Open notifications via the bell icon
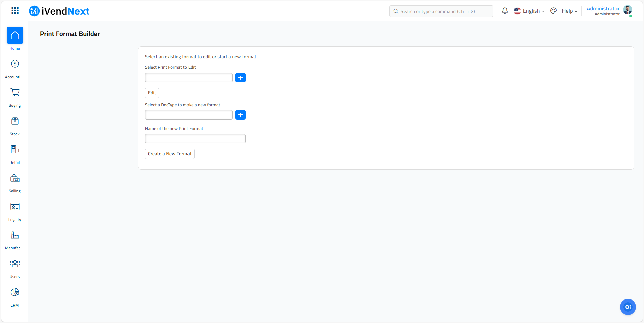 tap(505, 11)
